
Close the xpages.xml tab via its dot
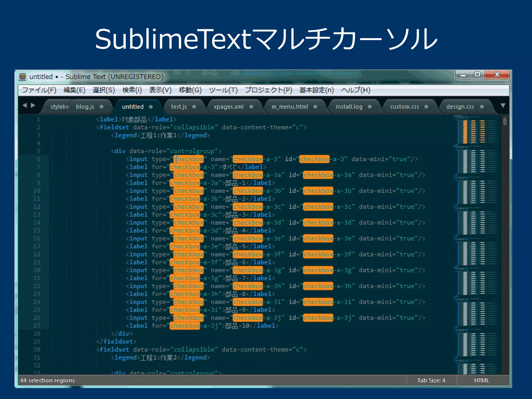click(x=251, y=107)
